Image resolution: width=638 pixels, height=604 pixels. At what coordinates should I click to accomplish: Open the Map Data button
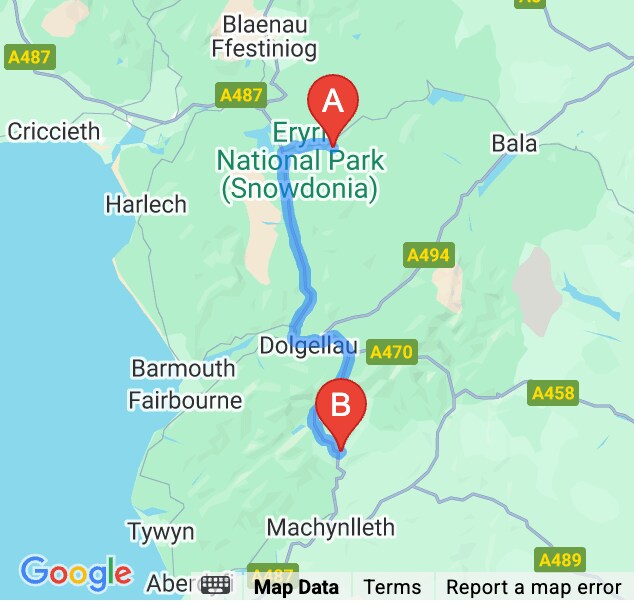(296, 587)
